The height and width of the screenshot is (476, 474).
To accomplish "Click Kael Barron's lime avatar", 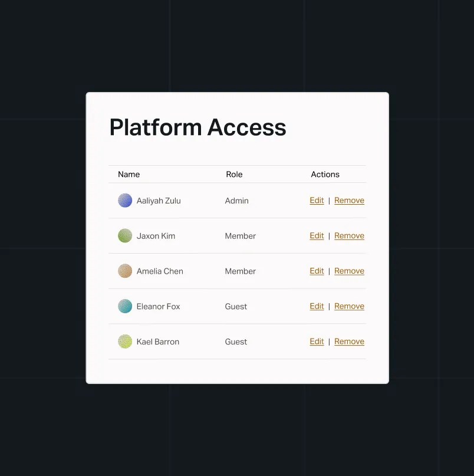I will [125, 341].
